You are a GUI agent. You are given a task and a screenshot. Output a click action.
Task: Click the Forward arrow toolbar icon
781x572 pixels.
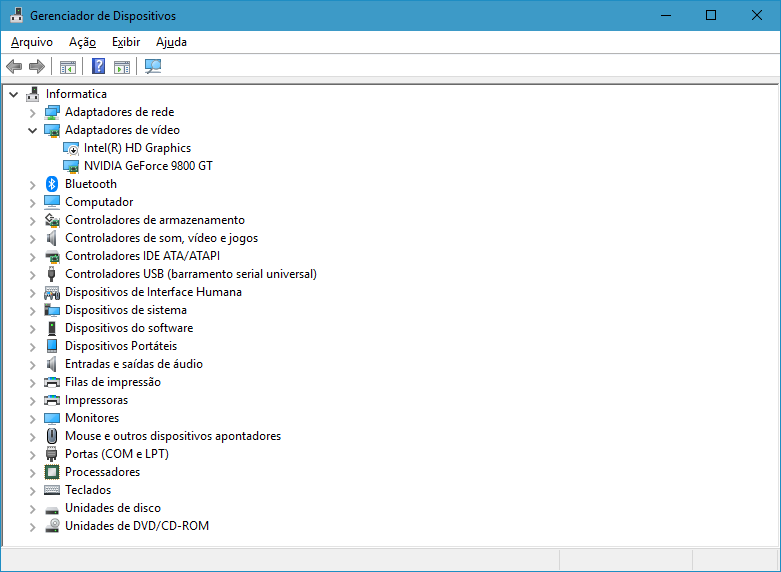(37, 66)
